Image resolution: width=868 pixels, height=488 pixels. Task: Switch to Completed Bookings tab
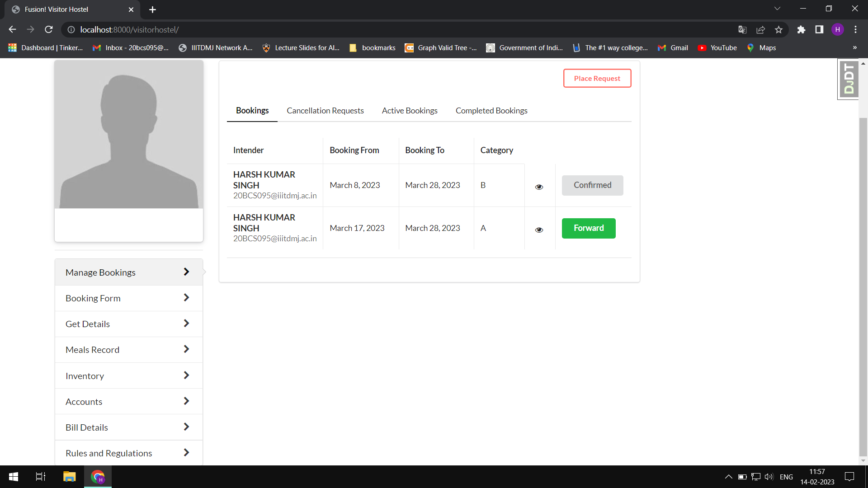[491, 111]
